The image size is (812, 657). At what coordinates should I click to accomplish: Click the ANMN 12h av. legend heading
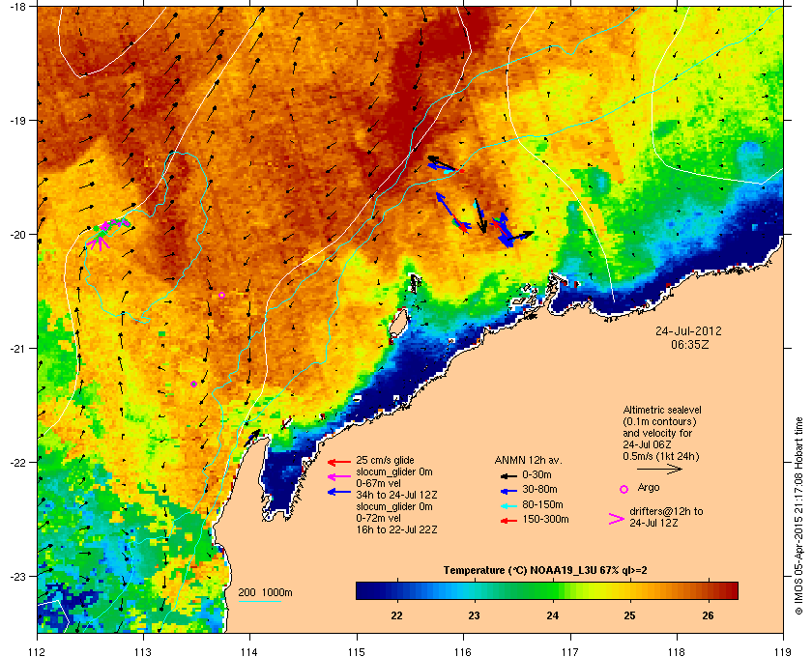point(528,460)
